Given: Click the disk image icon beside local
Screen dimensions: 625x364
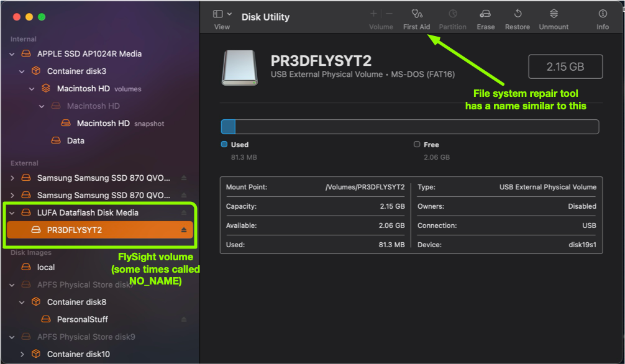Looking at the screenshot, I should tap(26, 267).
